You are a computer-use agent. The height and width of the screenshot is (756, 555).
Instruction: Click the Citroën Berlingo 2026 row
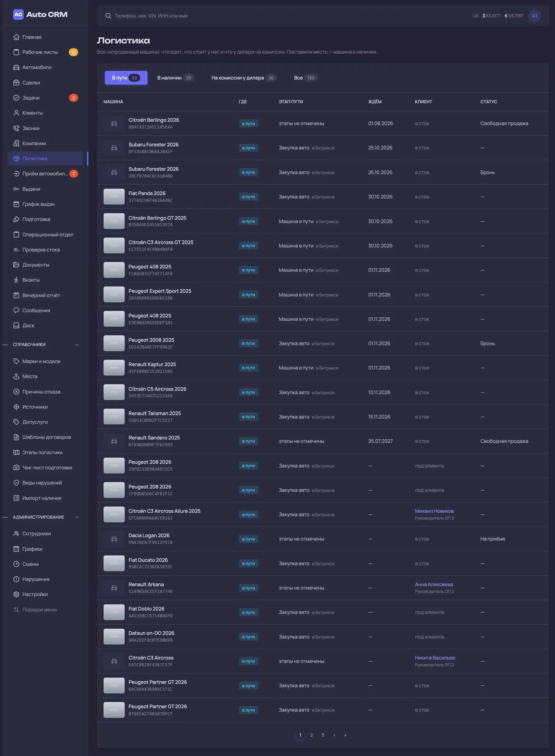[323, 123]
